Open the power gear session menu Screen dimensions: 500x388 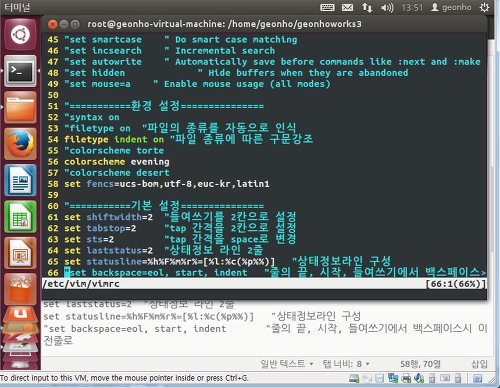(x=484, y=7)
